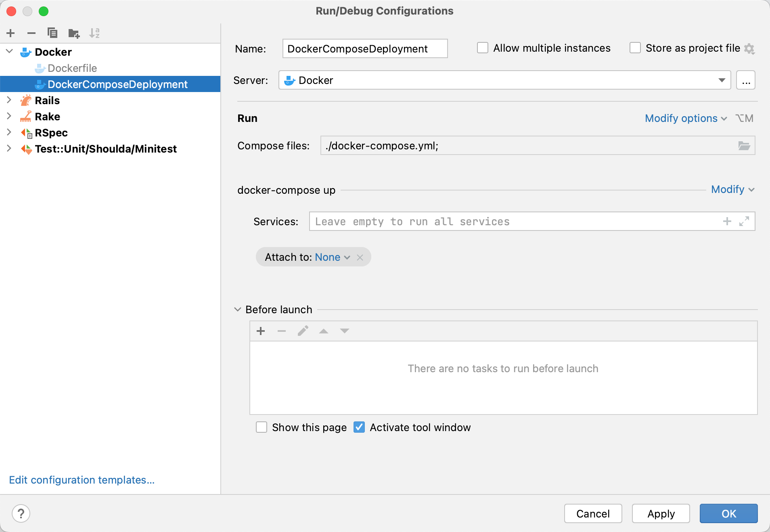Screen dimensions: 770x532
Task: Copy the selected configuration
Action: point(52,33)
